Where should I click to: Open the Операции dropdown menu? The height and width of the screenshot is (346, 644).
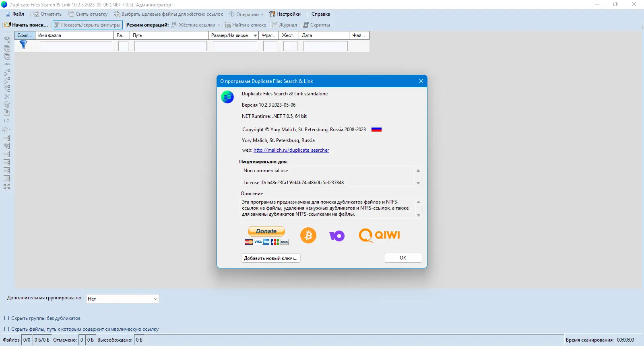coord(246,14)
